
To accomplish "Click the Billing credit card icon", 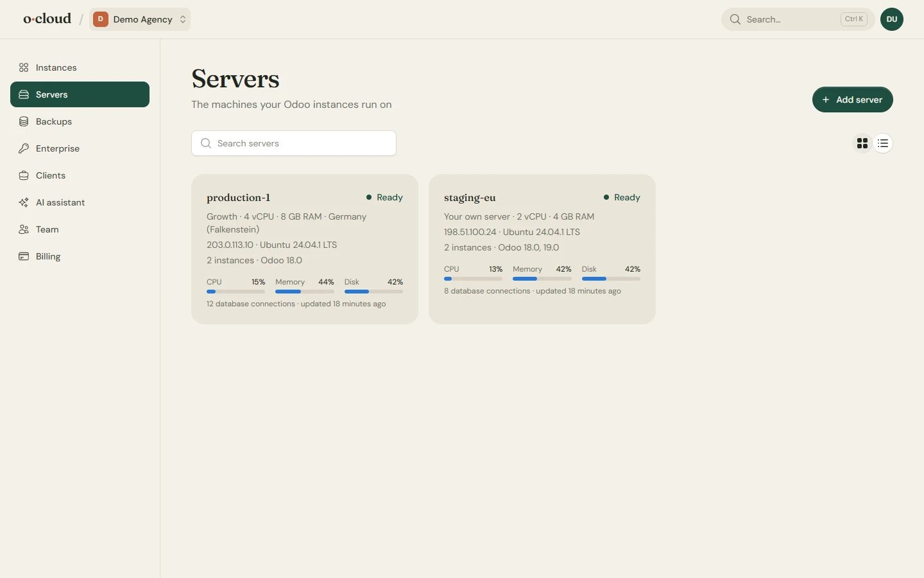I will tap(24, 256).
